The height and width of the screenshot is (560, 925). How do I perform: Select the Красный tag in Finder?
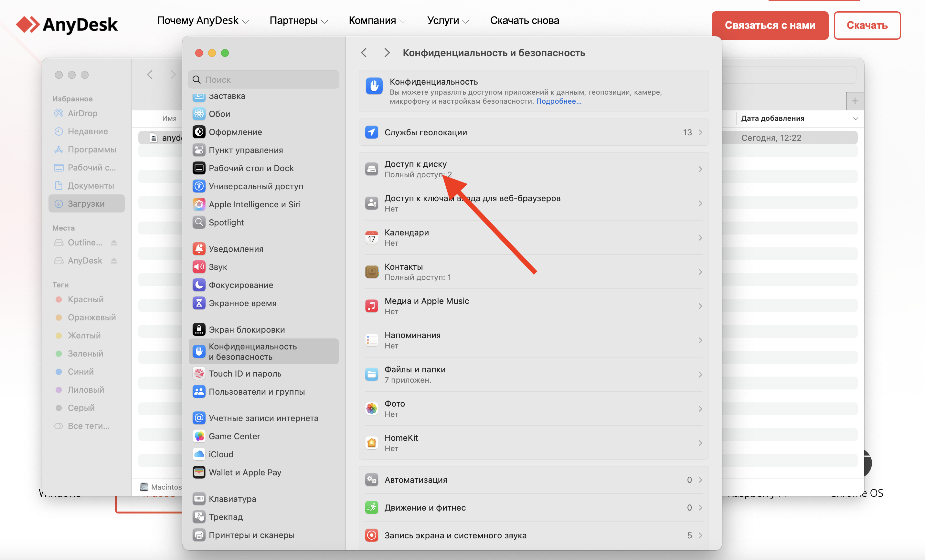[x=87, y=299]
